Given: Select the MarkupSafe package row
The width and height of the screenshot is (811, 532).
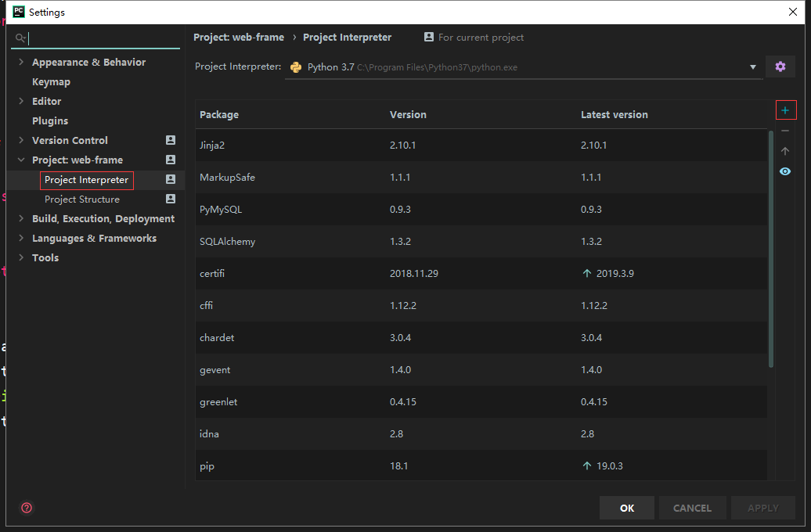Looking at the screenshot, I should (x=481, y=178).
